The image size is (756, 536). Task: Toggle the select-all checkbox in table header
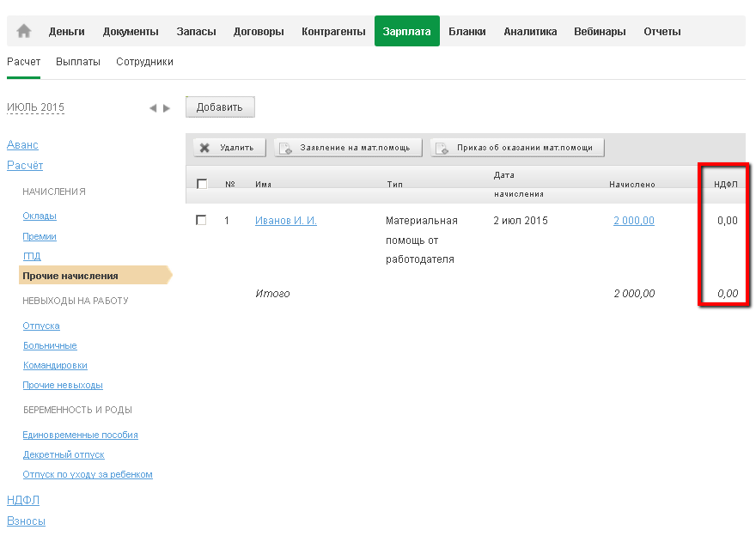[x=202, y=184]
